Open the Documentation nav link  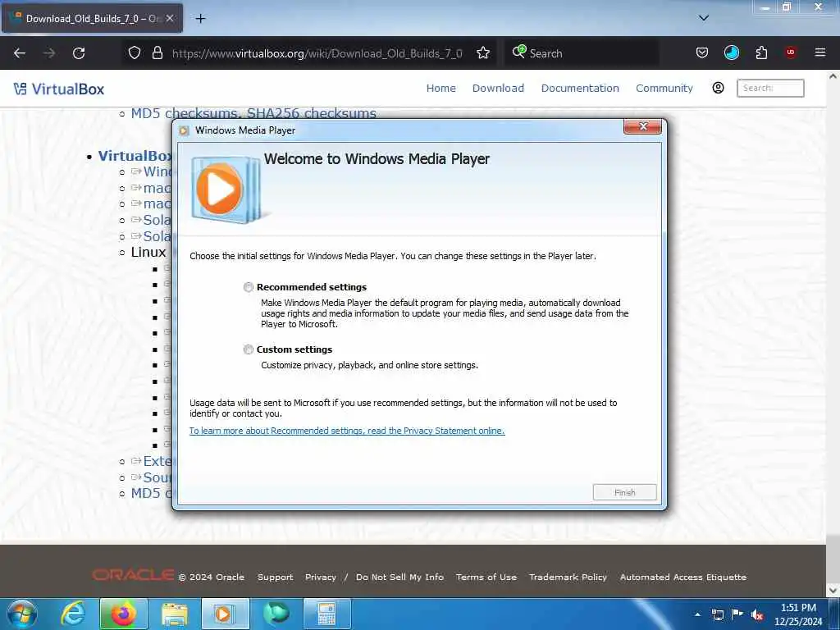pyautogui.click(x=580, y=88)
